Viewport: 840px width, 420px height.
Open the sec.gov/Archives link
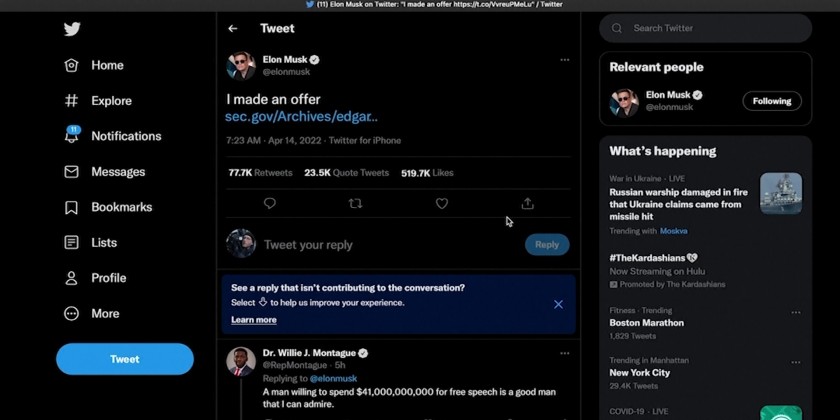(x=301, y=117)
